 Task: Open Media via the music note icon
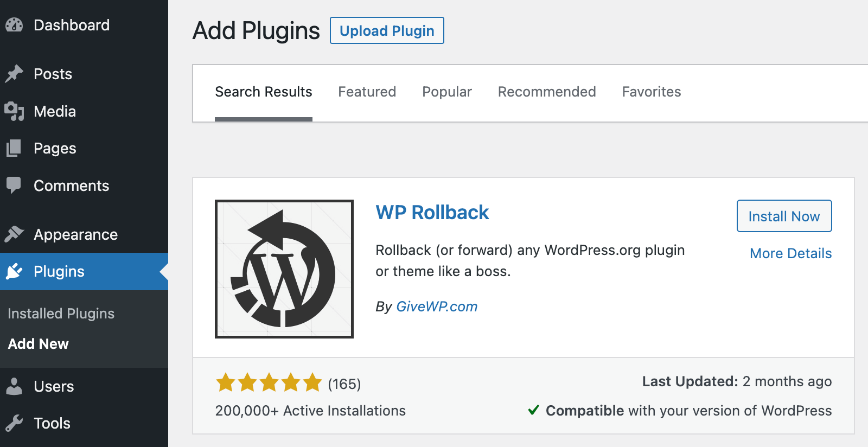pyautogui.click(x=14, y=112)
